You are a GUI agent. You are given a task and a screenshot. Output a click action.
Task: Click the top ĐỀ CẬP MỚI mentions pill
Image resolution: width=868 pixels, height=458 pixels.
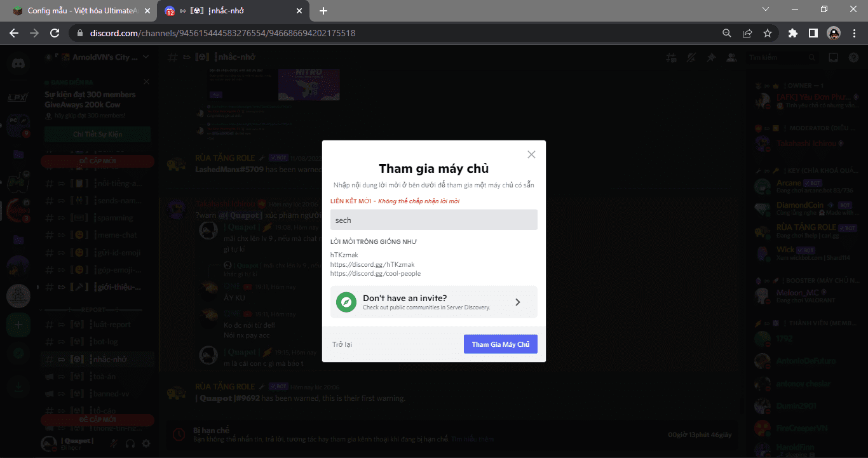point(97,161)
